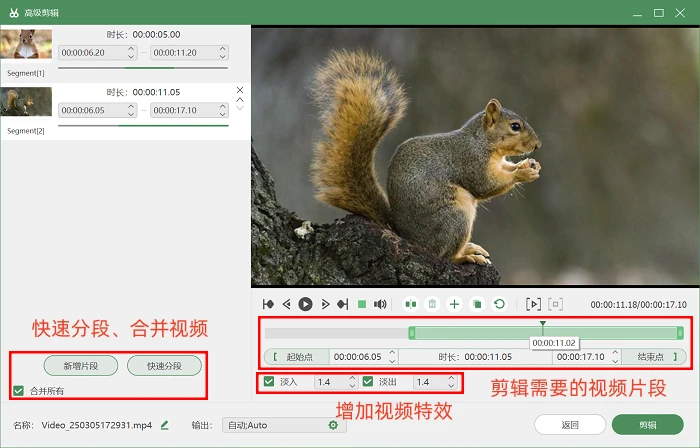Split the clip at the playhead
700x448 pixels.
coord(411,304)
